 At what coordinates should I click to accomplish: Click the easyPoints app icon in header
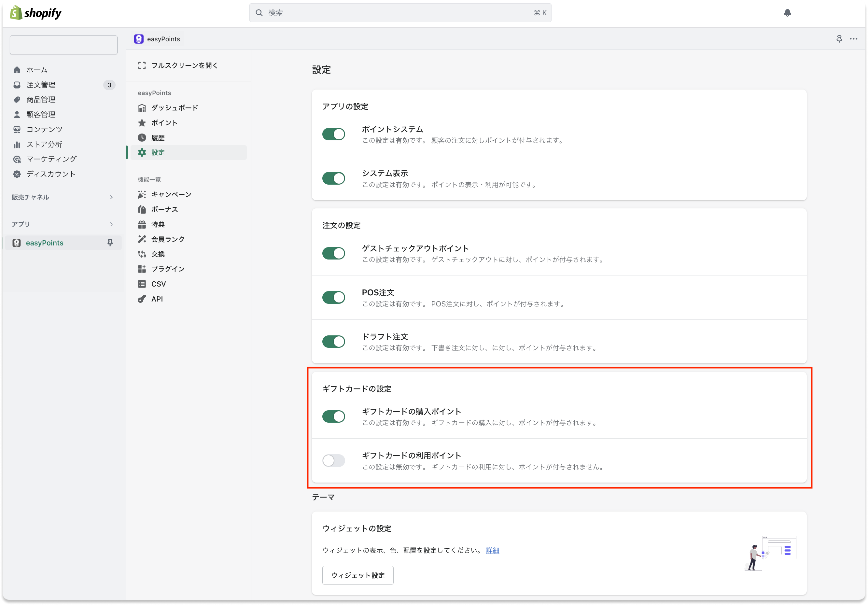pos(139,39)
